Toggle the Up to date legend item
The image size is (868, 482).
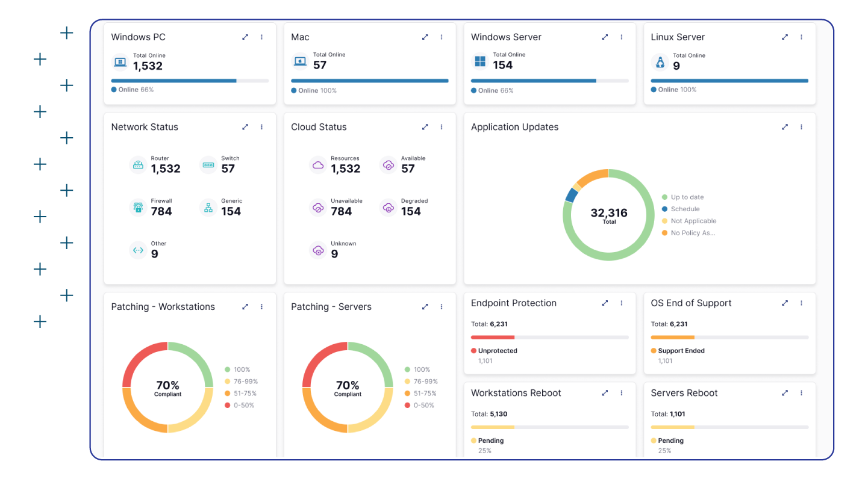tap(687, 197)
